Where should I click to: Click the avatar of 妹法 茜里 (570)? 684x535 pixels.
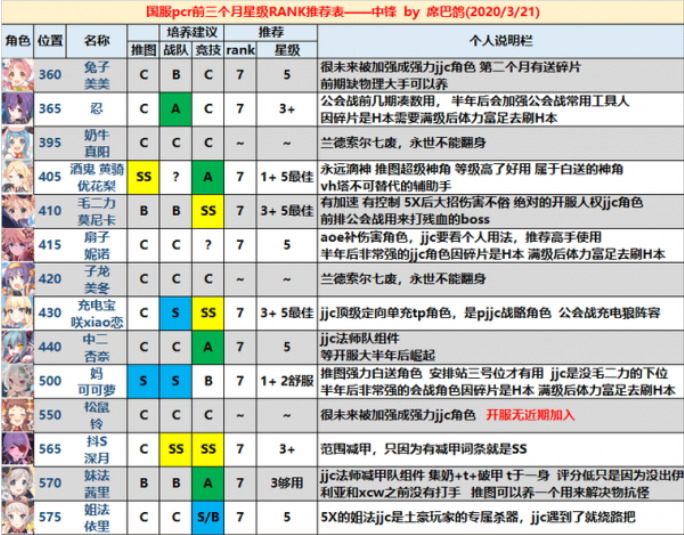point(17,484)
